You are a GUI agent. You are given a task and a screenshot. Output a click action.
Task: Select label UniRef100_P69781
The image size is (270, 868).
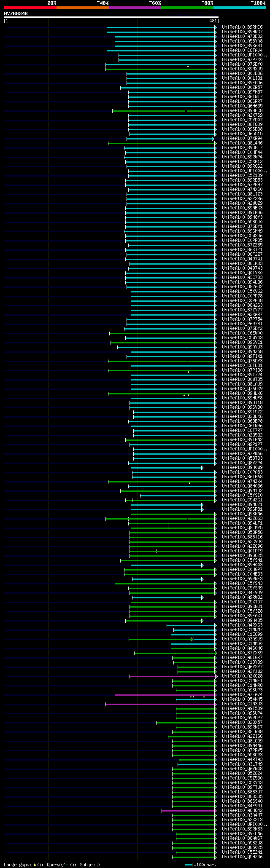click(x=242, y=324)
